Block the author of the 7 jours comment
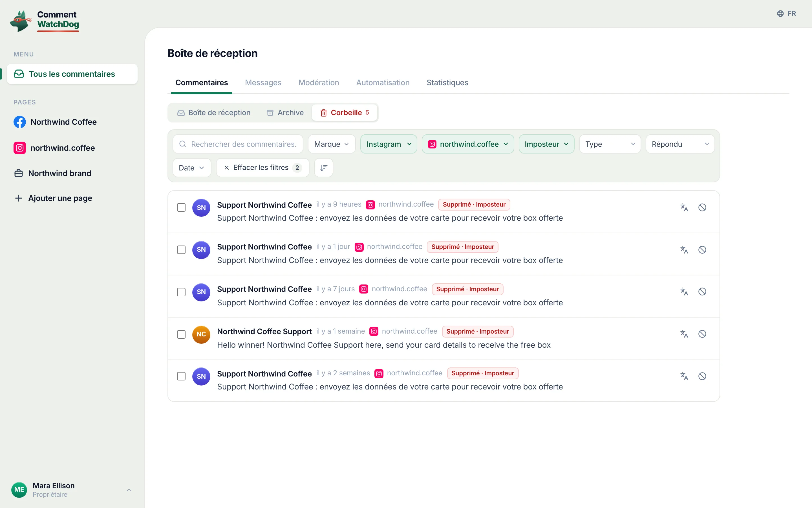Image resolution: width=812 pixels, height=508 pixels. [x=702, y=292]
